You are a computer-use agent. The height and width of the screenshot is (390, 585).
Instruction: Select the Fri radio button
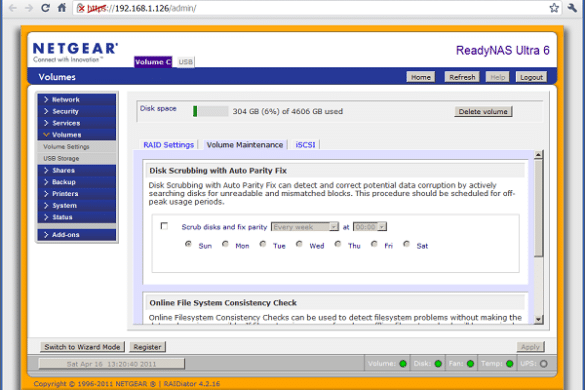(374, 244)
